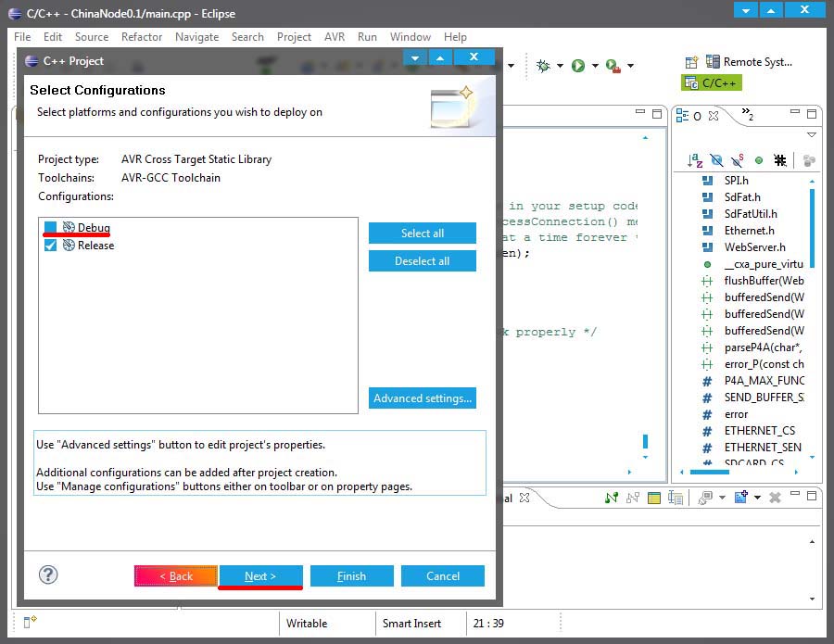The width and height of the screenshot is (834, 644).
Task: Open the Refactor menu
Action: tap(142, 37)
